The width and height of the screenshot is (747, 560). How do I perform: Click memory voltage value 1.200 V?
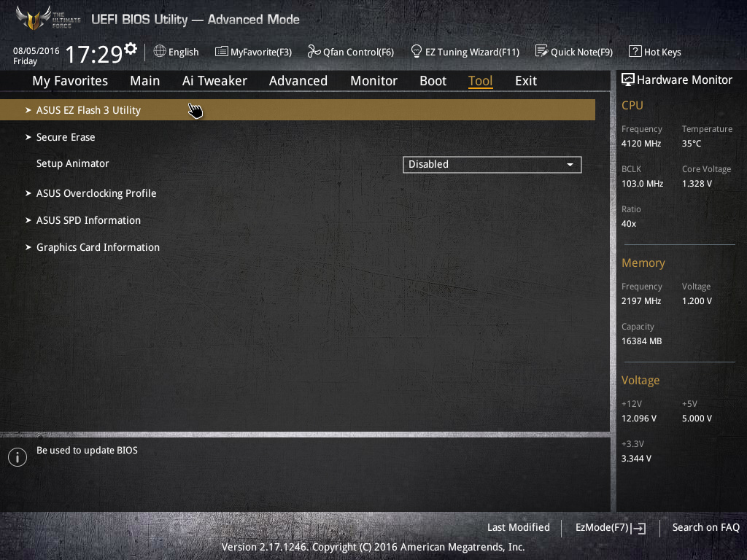[x=697, y=301]
